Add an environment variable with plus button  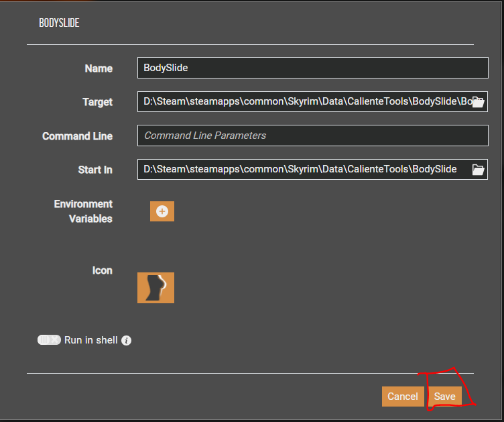pos(162,211)
